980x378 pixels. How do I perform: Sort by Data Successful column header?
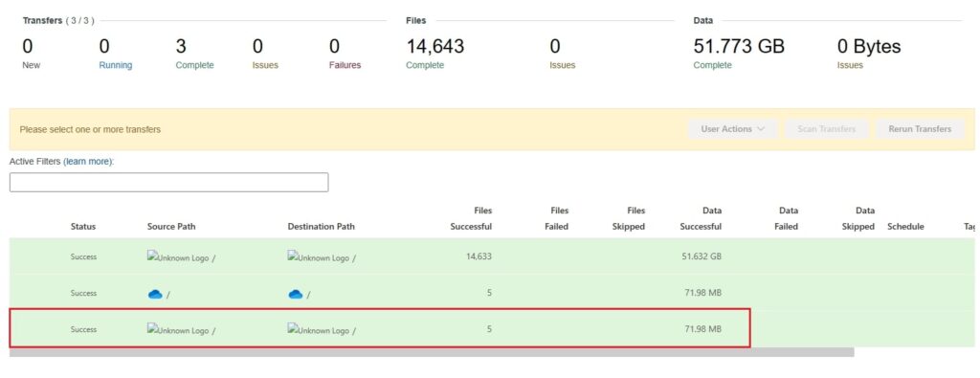pos(701,219)
